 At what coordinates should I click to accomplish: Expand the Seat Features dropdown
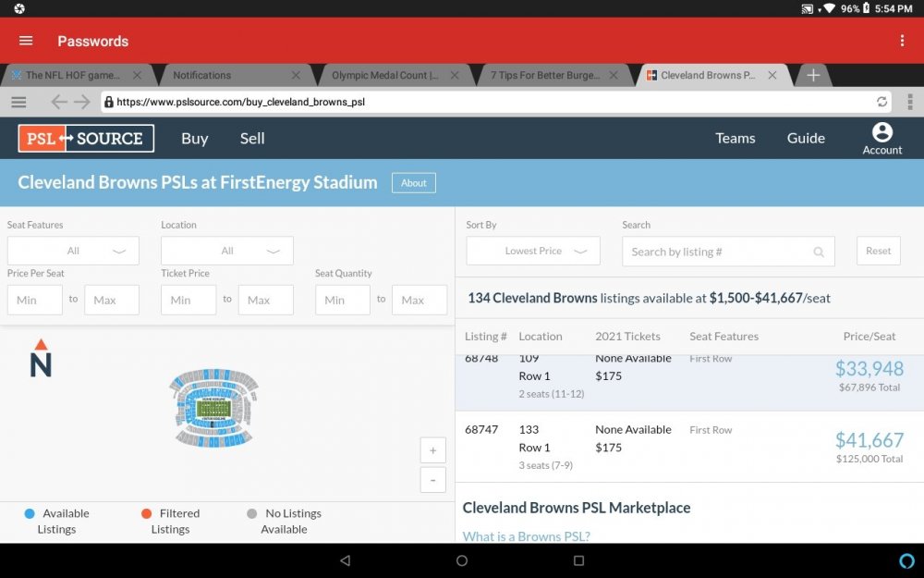click(73, 251)
